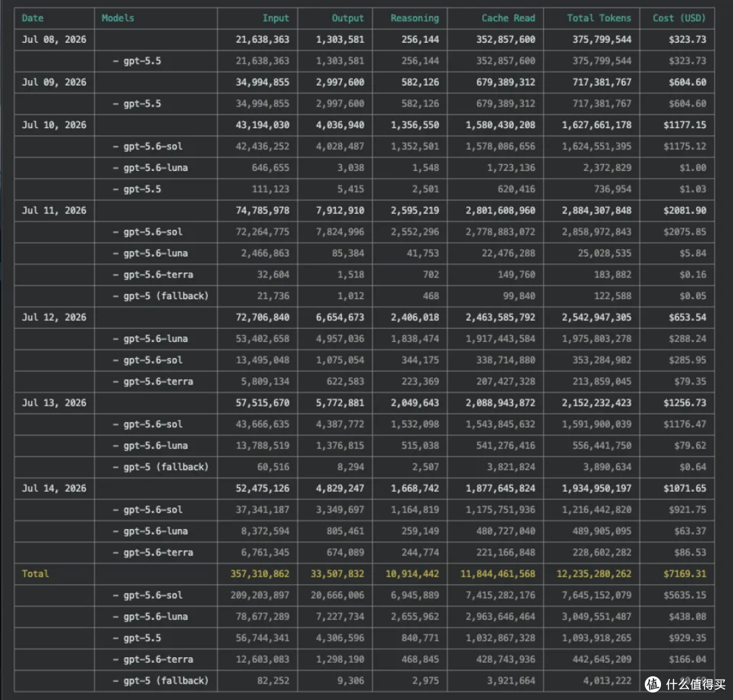Viewport: 733px width, 700px height.
Task: Click total output value 33,507,832
Action: (x=337, y=574)
